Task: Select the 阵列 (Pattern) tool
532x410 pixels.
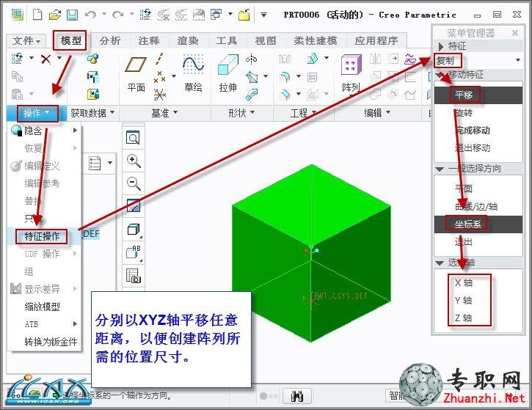Action: (x=351, y=73)
